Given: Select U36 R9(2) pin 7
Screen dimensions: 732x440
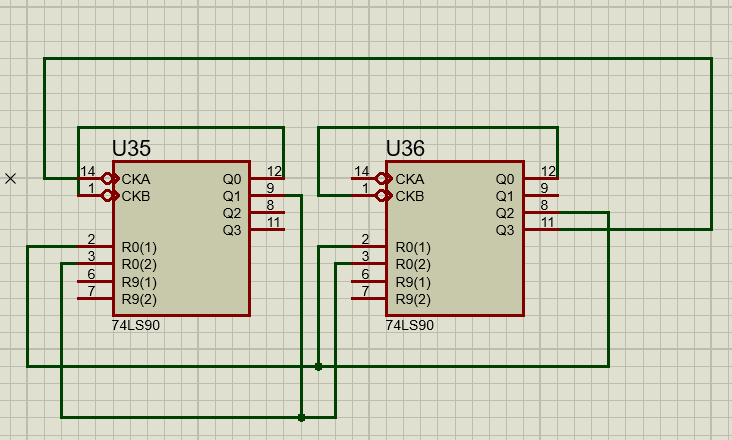Looking at the screenshot, I should pyautogui.click(x=369, y=298).
